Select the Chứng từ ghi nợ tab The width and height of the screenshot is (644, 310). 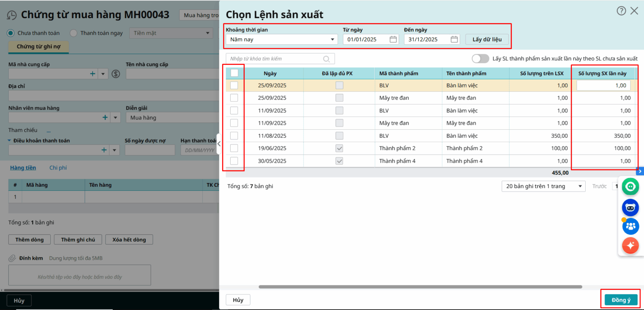pyautogui.click(x=39, y=47)
